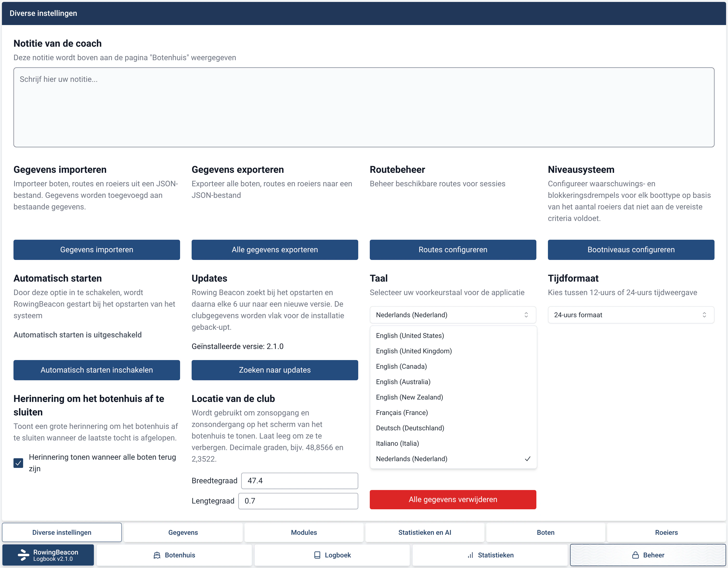This screenshot has height=568, width=728.
Task: Click 'Automatisch starten is uitgeschakeld' status text
Action: pos(77,335)
